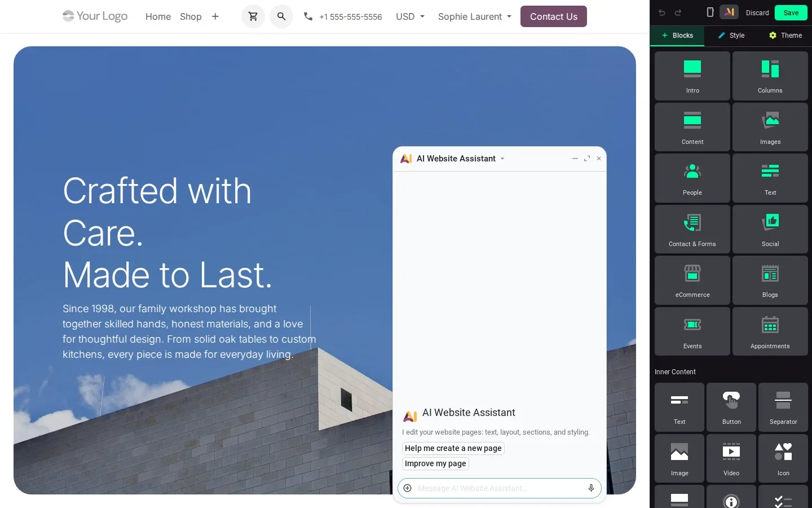This screenshot has width=812, height=508.
Task: Switch to the Style tab
Action: pos(731,36)
